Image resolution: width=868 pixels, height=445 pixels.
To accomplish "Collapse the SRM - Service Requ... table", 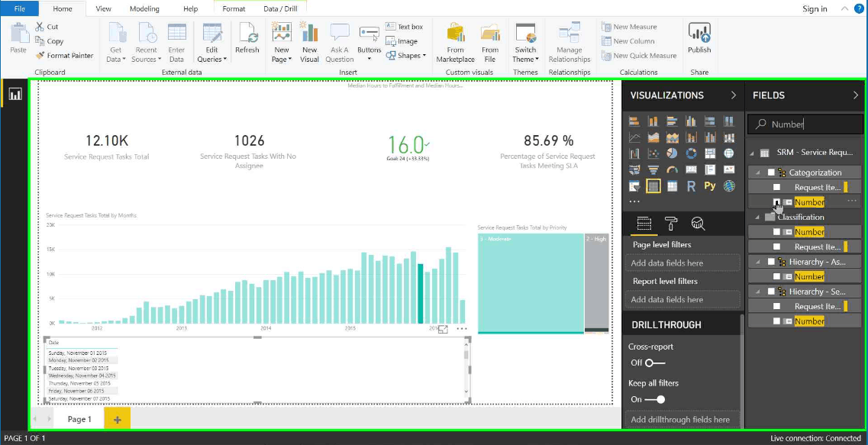I will [x=753, y=153].
